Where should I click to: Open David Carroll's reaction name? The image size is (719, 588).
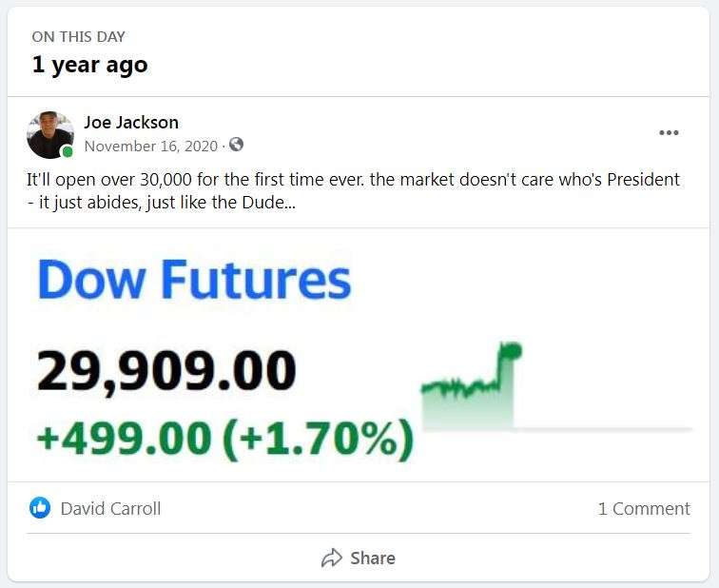[x=110, y=508]
